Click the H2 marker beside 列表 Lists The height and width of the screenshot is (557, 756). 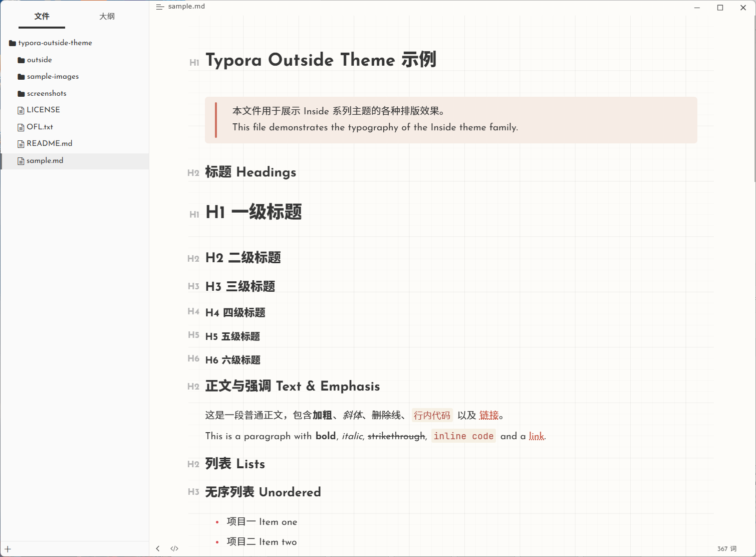point(193,464)
